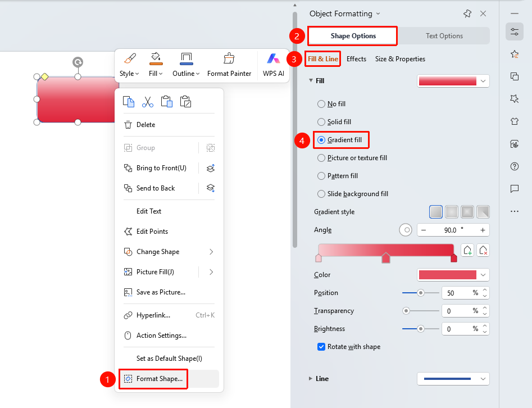Open the help question mark sidebar icon
Viewport: 532px width, 408px height.
point(515,166)
